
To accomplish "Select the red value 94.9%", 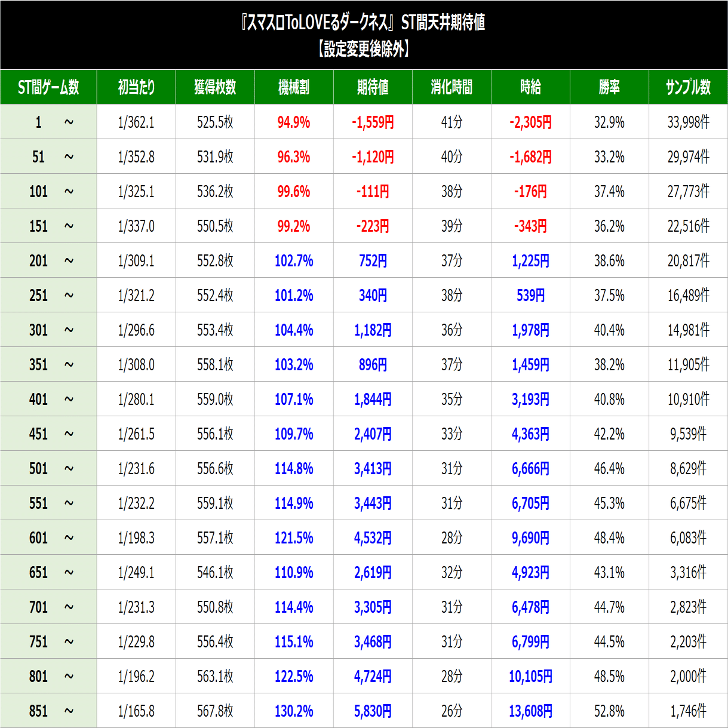I will tap(294, 122).
